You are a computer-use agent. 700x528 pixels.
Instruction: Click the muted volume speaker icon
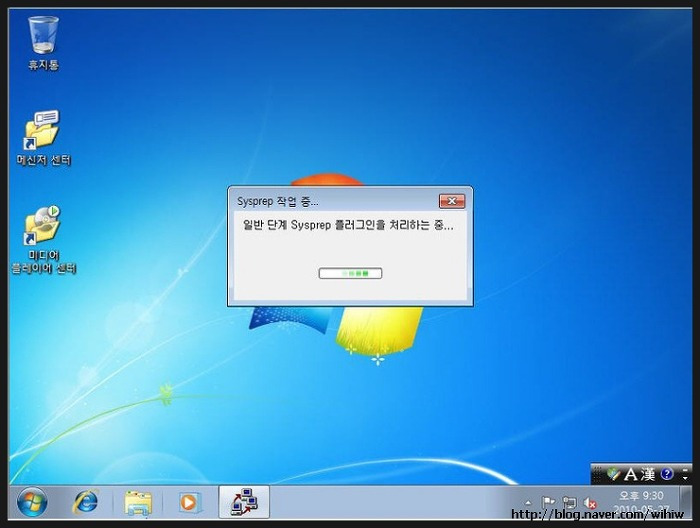pyautogui.click(x=590, y=503)
